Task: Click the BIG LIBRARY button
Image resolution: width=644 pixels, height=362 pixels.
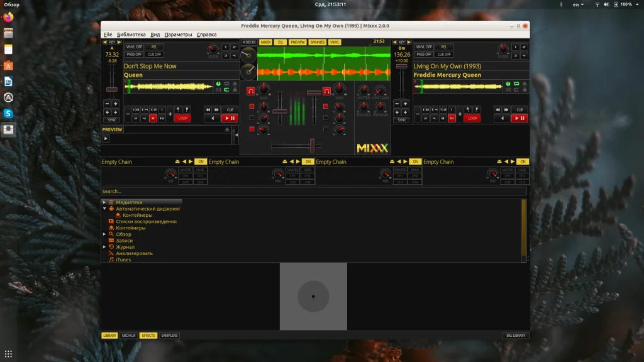Action: click(515, 336)
